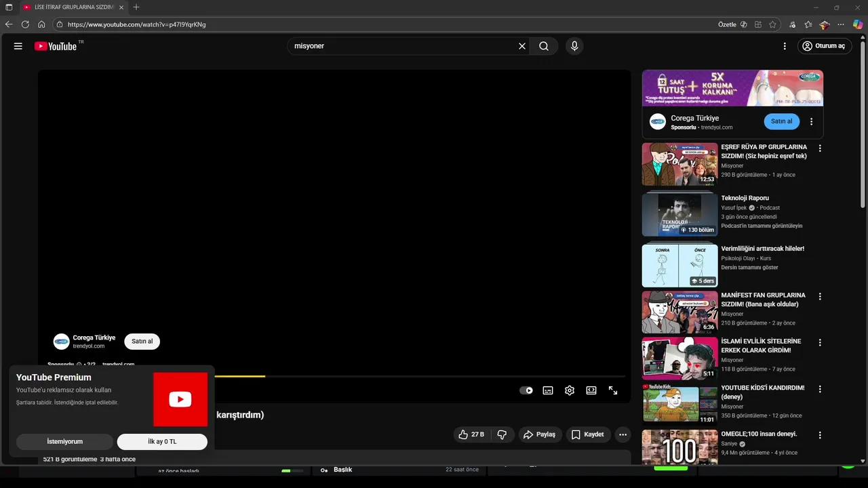Image resolution: width=868 pixels, height=488 pixels.
Task: Open options for YOUTUBE KİDS'İ KANDIRDIM video
Action: 820,390
